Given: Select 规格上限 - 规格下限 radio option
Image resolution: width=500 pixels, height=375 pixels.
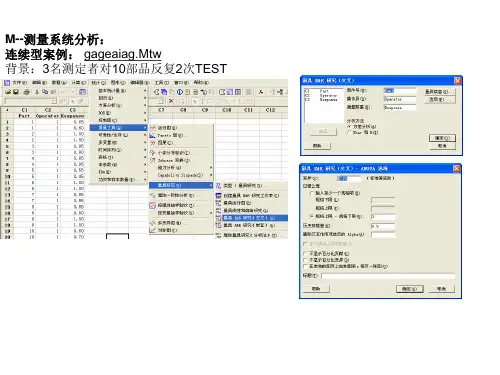Looking at the screenshot, I should [x=312, y=216].
